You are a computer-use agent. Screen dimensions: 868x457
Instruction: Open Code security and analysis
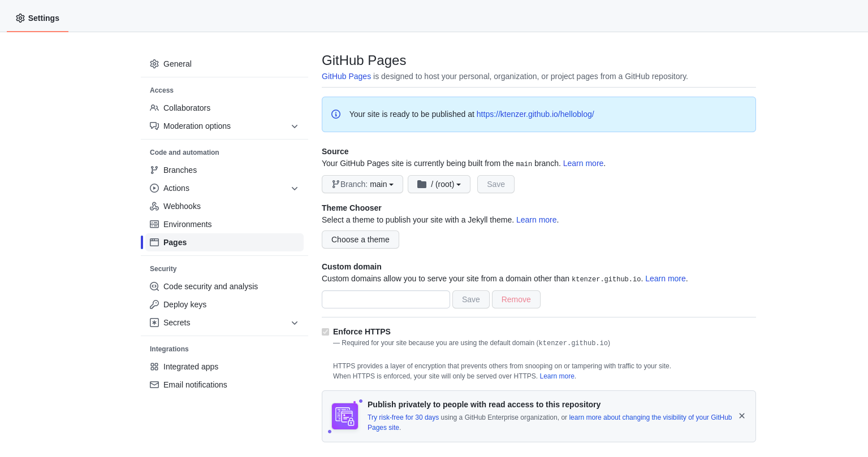[224, 286]
